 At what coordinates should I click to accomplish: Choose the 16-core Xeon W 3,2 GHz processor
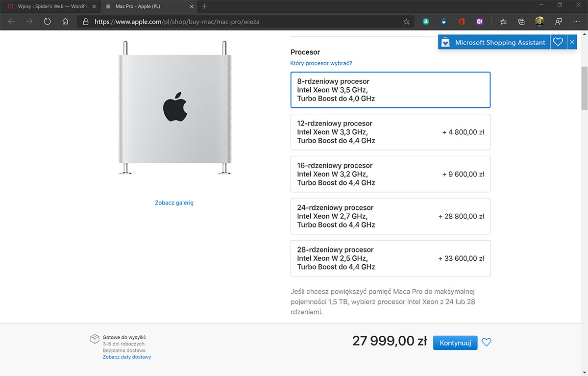coord(391,174)
